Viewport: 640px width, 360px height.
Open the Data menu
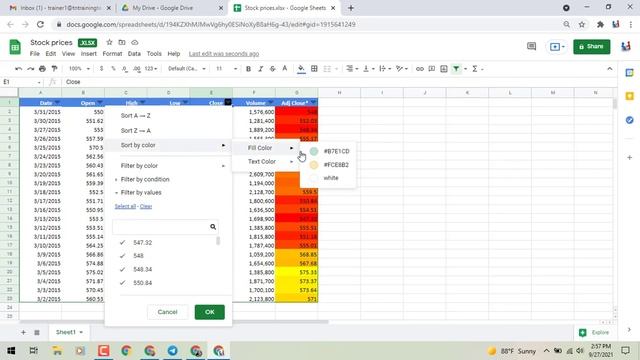point(134,54)
